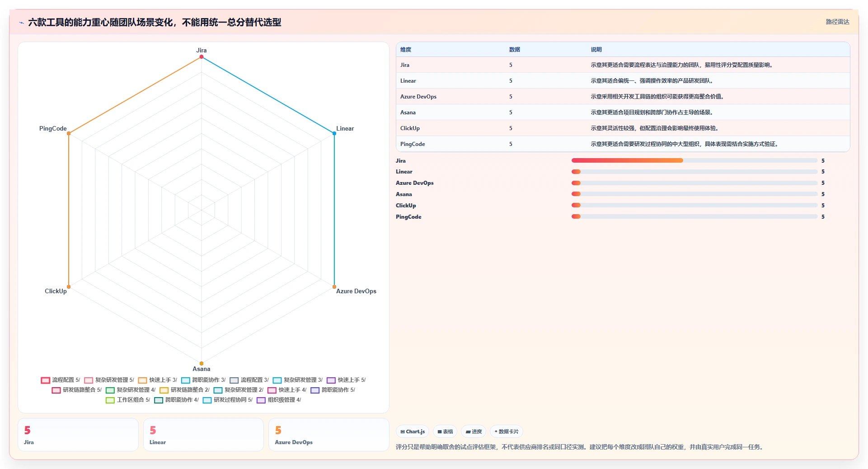Click the description mentioning 项目规划和跨部门协作
868x469 pixels.
point(653,113)
